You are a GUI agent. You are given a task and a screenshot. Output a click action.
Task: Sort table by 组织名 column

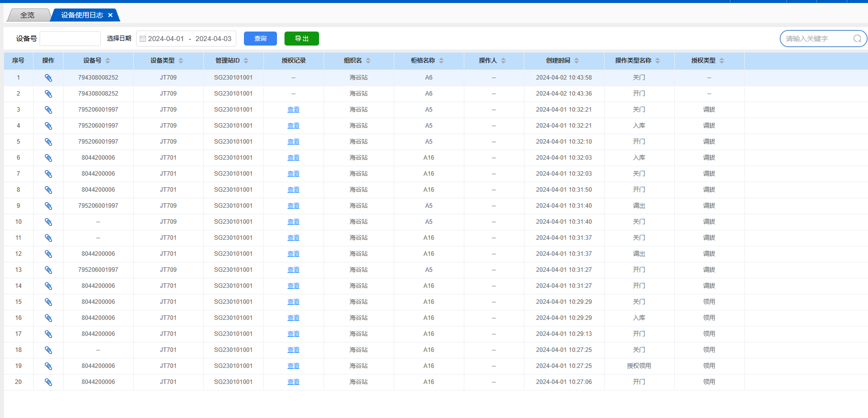[368, 61]
